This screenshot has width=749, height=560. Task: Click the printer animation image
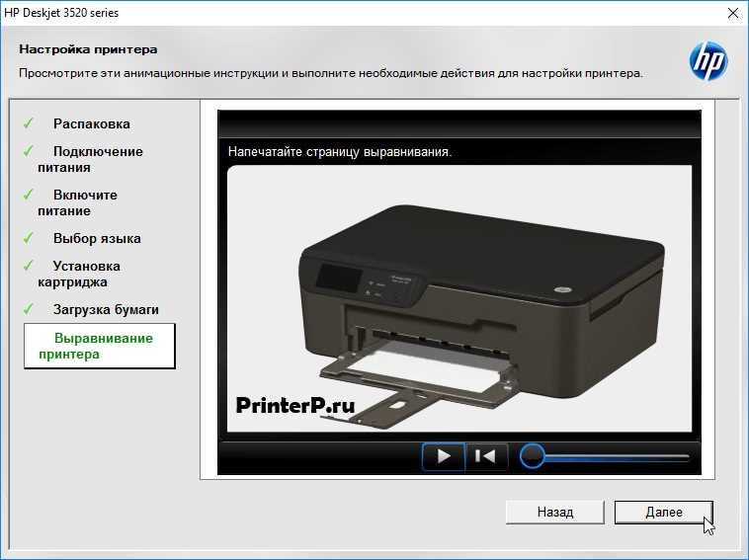(x=459, y=301)
